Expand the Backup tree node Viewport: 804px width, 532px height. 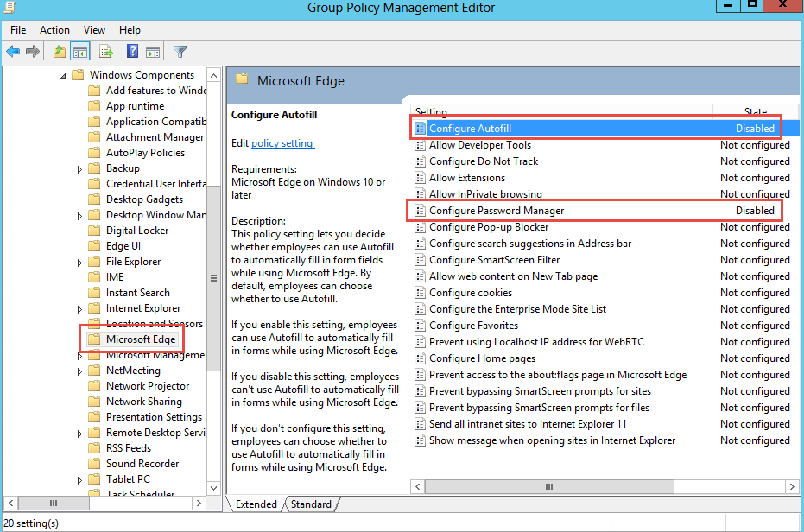click(79, 169)
